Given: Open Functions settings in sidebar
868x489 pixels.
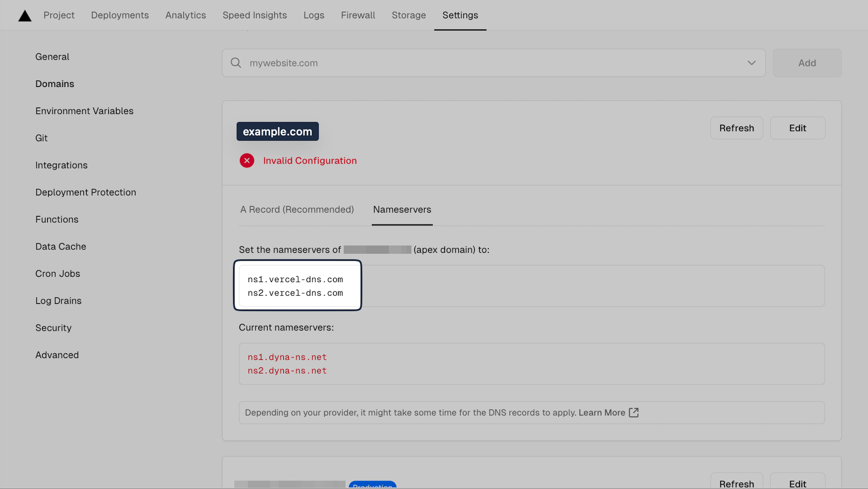Looking at the screenshot, I should (x=57, y=219).
